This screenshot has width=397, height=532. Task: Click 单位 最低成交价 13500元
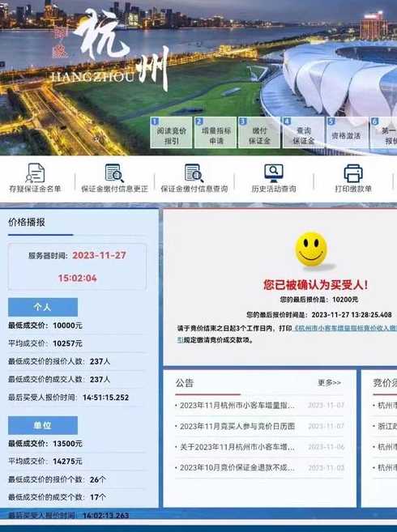(x=45, y=444)
